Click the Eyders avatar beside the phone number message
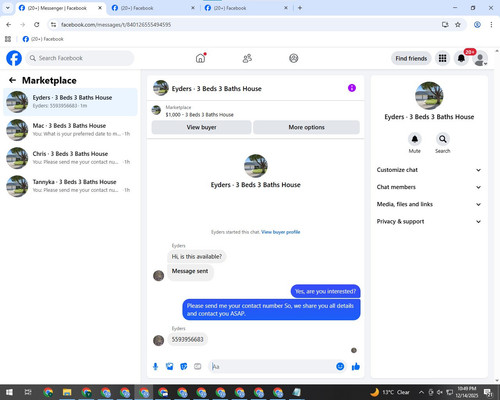The image size is (500, 400). (158, 340)
